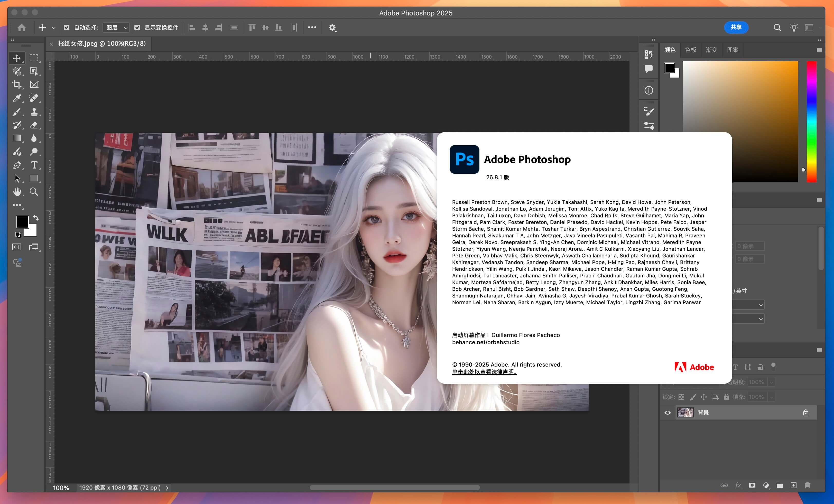Select the Quick Selection brush tool
The height and width of the screenshot is (504, 834).
[x=17, y=71]
